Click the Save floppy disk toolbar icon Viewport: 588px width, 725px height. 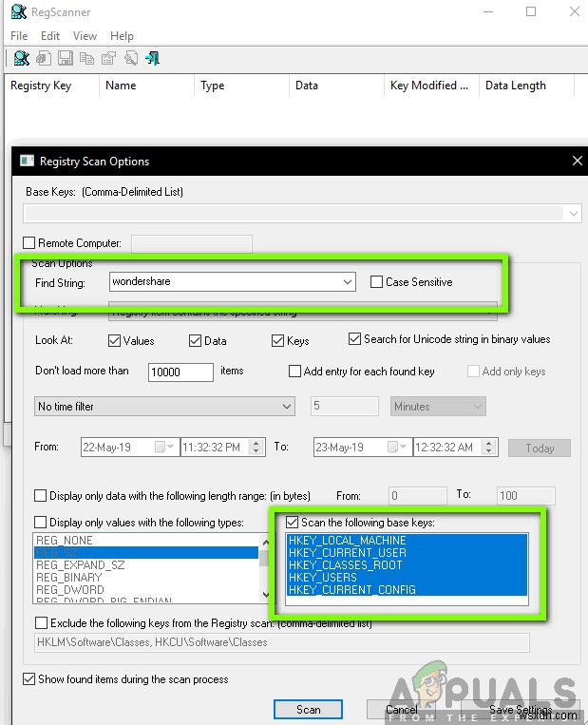click(x=66, y=58)
